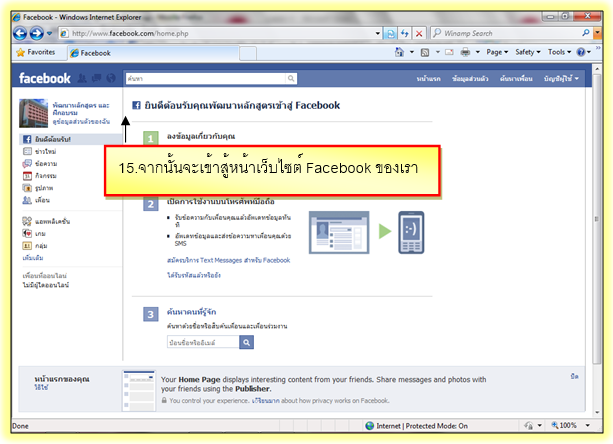Click the address bar with facebook.com URL

point(217,34)
